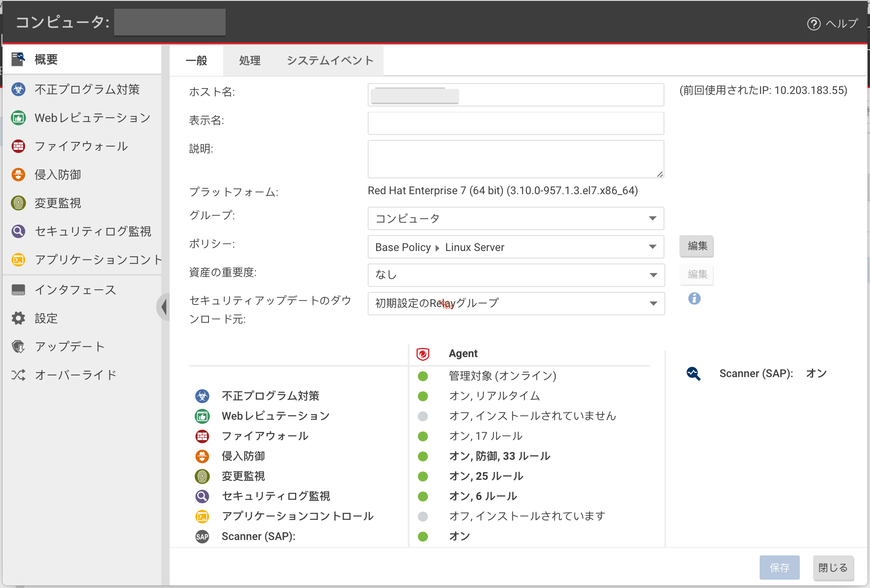Click the 閉じる button

point(832,568)
